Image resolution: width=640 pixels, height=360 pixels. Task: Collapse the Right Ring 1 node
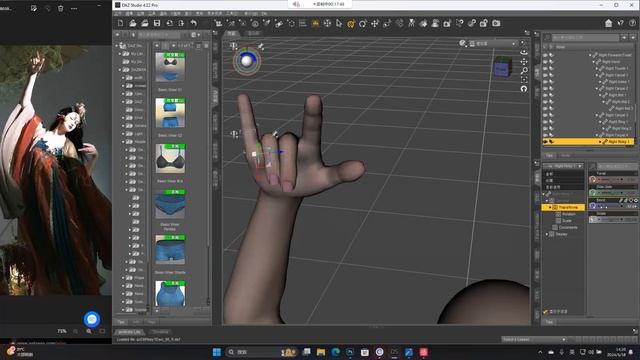tap(600, 122)
